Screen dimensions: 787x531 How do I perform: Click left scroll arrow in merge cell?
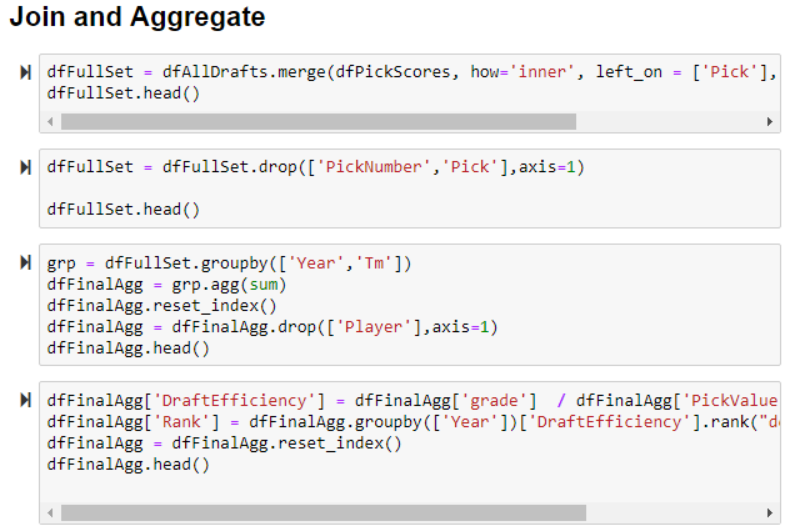tap(51, 121)
